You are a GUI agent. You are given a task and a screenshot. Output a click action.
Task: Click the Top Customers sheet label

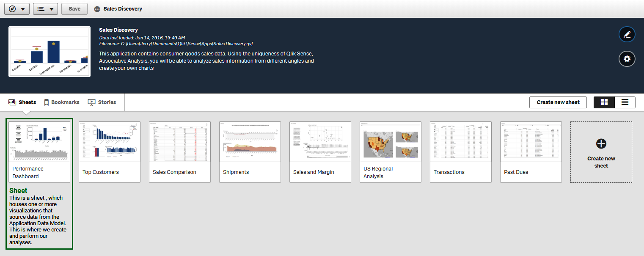[101, 172]
